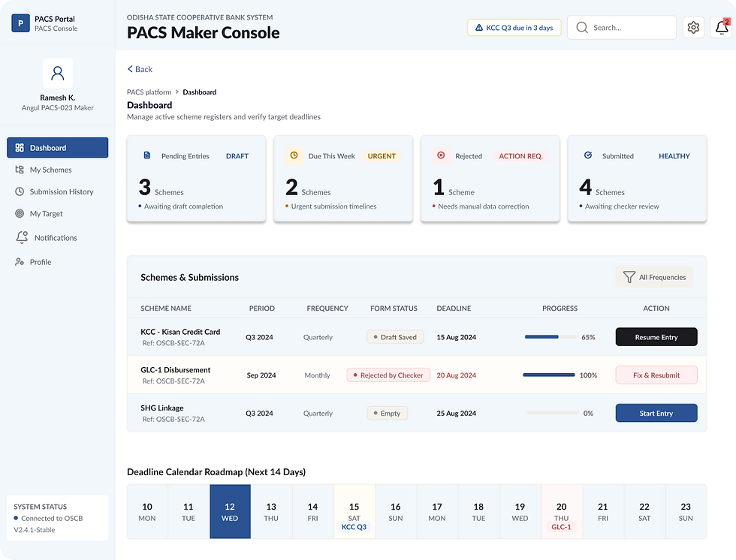This screenshot has height=560, width=736.
Task: Click the URGENT tag
Action: coord(382,155)
